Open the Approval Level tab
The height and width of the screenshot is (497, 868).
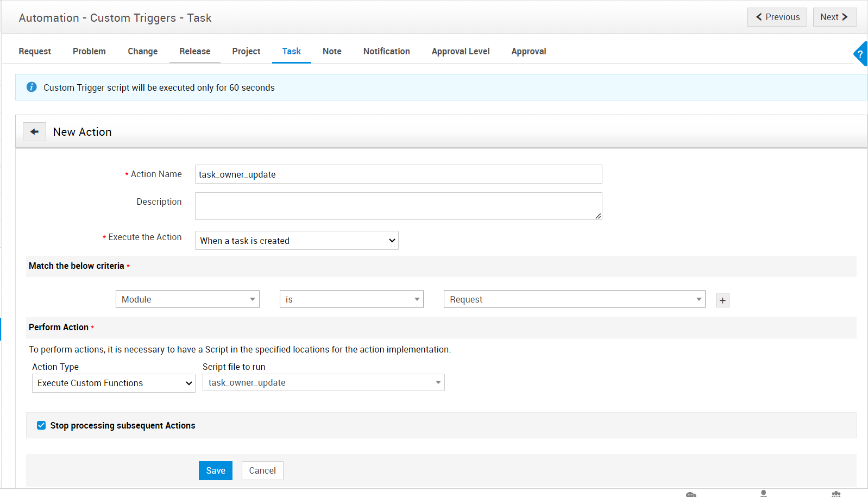coord(461,51)
